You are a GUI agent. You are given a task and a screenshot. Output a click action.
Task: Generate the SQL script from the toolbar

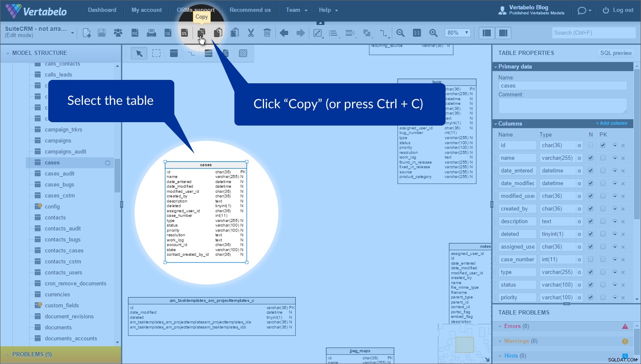(168, 33)
